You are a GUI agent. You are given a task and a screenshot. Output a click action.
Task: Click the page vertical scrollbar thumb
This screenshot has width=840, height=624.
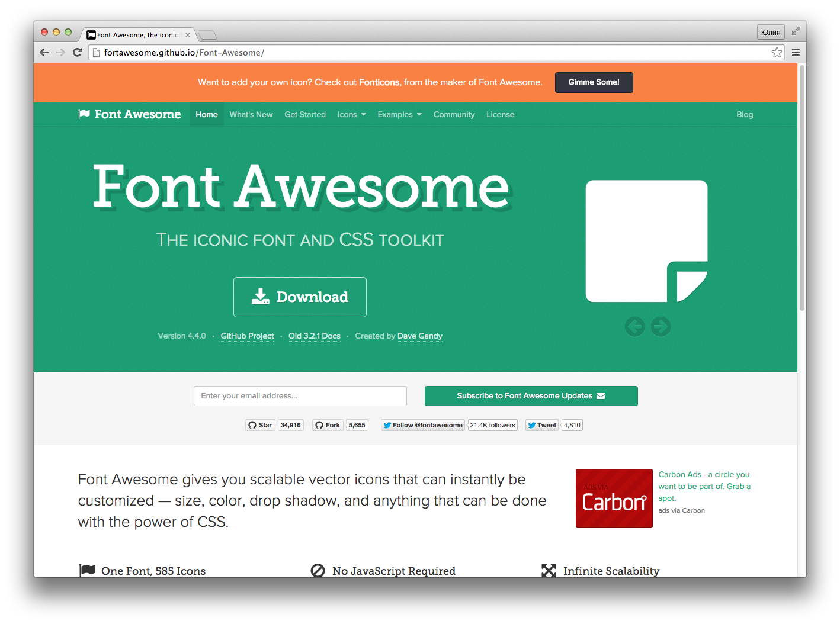tap(801, 187)
